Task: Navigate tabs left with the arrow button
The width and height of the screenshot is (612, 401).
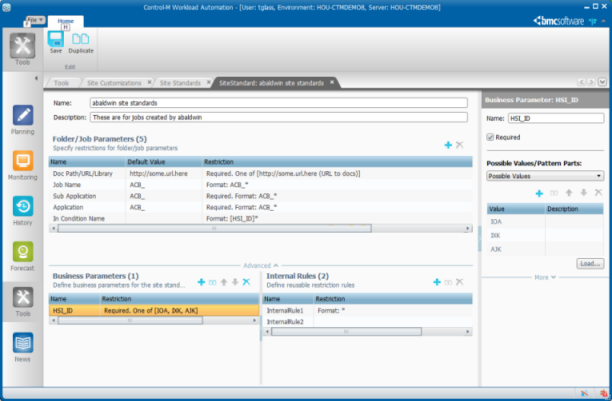Action: pyautogui.click(x=582, y=82)
